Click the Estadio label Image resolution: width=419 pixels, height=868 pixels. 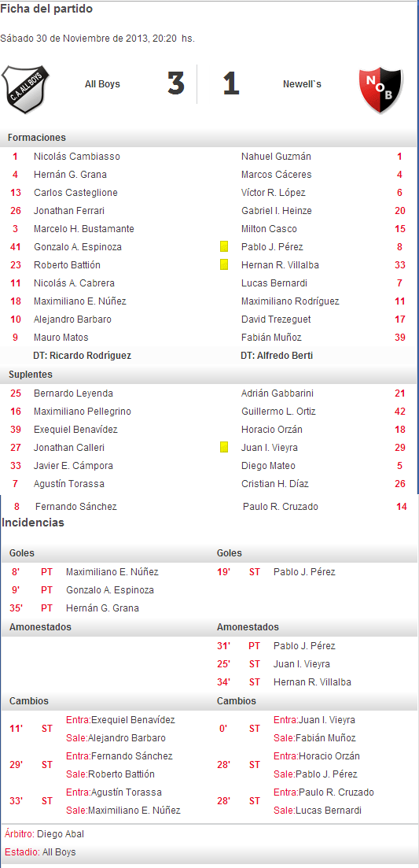click(x=22, y=852)
